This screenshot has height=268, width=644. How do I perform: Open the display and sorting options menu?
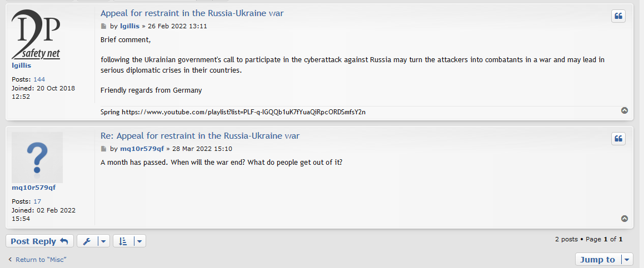point(129,241)
